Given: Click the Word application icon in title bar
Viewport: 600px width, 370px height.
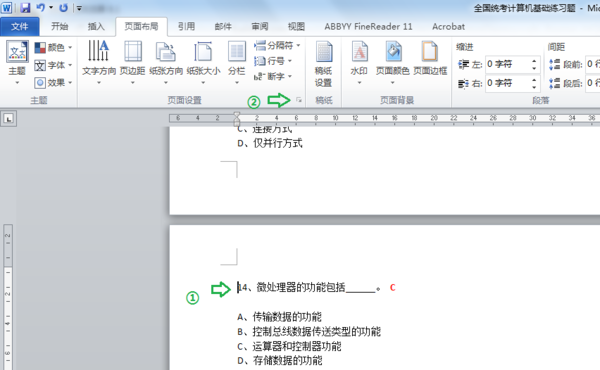Looking at the screenshot, I should (x=7, y=7).
